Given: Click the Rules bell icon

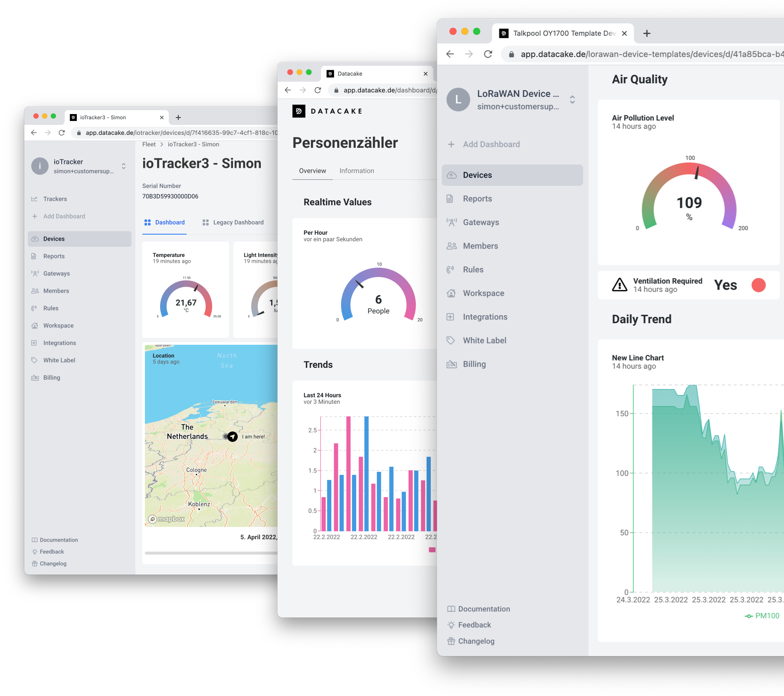Looking at the screenshot, I should 451,269.
